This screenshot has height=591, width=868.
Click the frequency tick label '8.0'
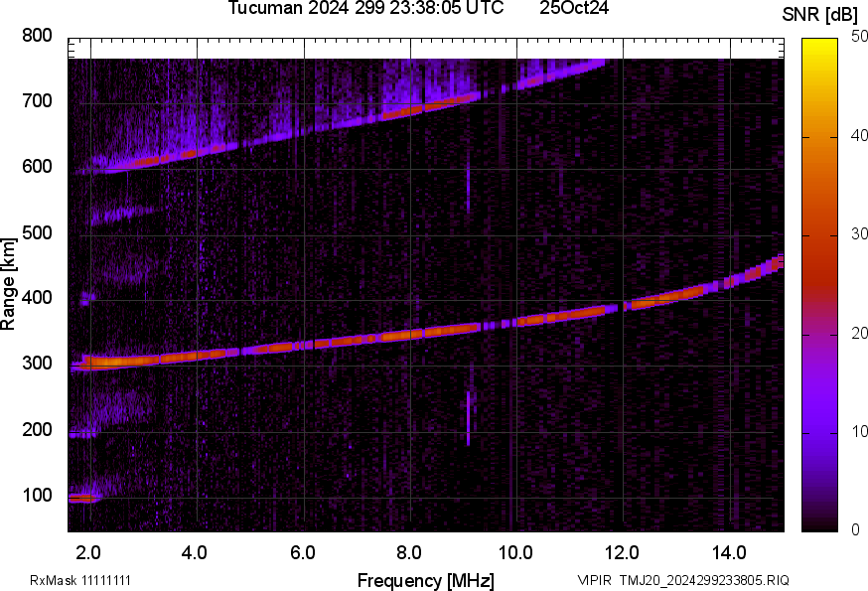408,553
